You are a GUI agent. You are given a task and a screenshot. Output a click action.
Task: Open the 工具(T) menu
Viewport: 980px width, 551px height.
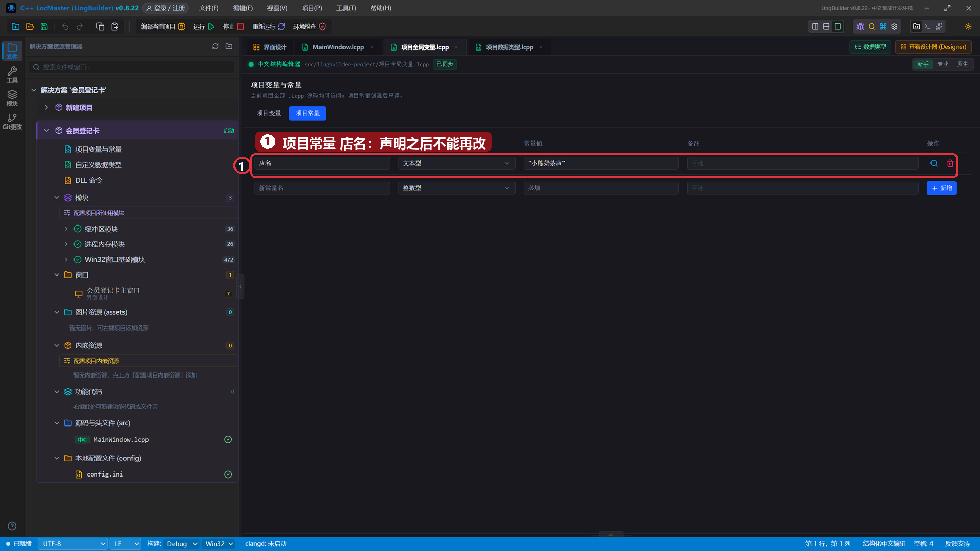pyautogui.click(x=346, y=8)
